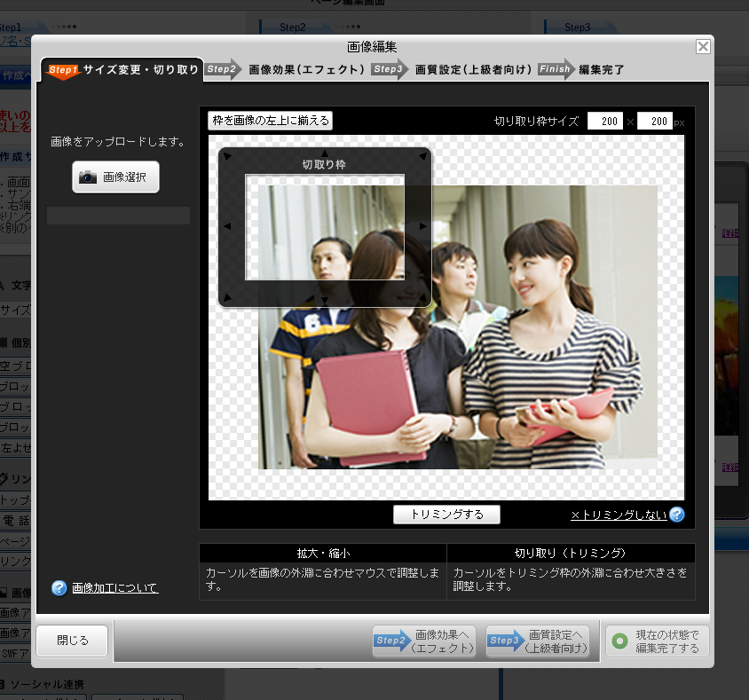Screen dimensions: 749x700
Task: Click ソーシャル連携 heading in background page
Action: (x=47, y=685)
